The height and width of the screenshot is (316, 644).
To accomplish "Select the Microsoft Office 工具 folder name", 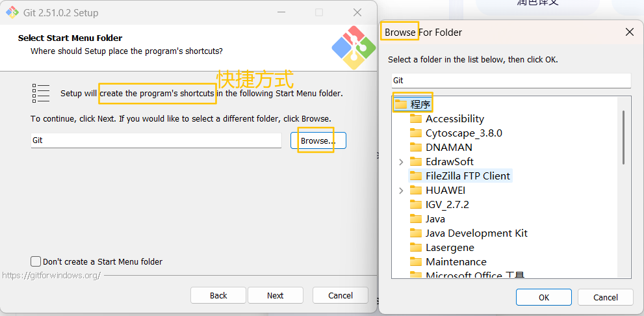I will (x=475, y=274).
